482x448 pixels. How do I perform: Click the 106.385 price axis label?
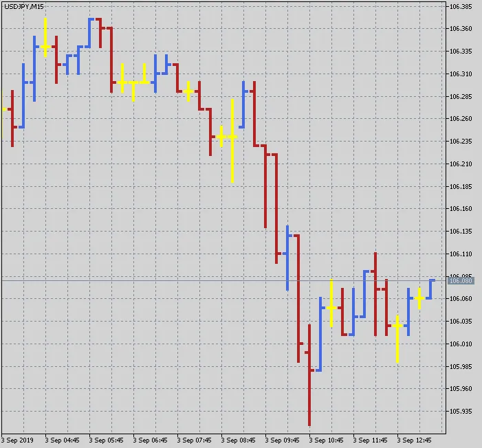coord(460,7)
